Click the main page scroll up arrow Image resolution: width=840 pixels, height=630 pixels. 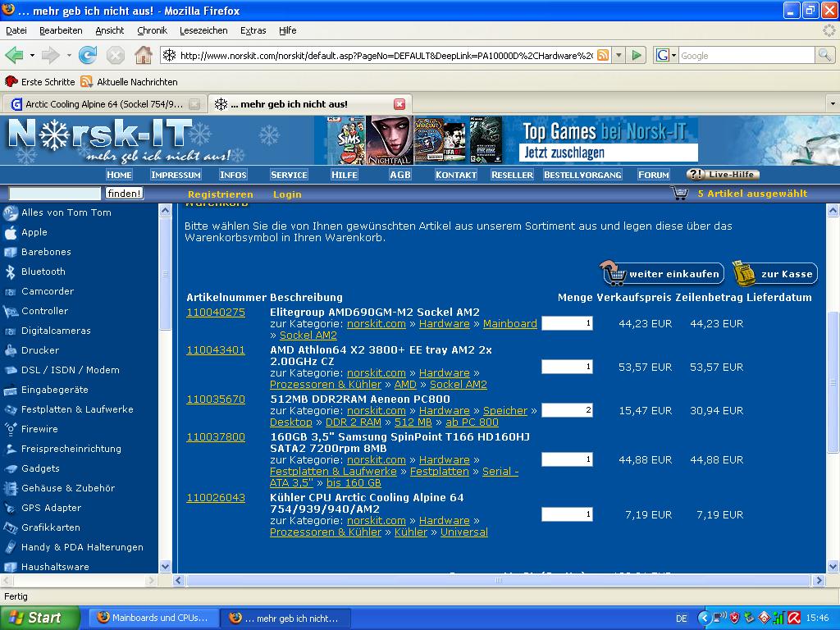[833, 210]
